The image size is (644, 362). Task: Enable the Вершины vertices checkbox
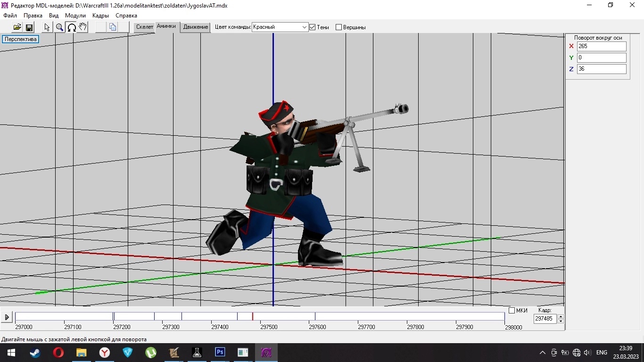[339, 27]
